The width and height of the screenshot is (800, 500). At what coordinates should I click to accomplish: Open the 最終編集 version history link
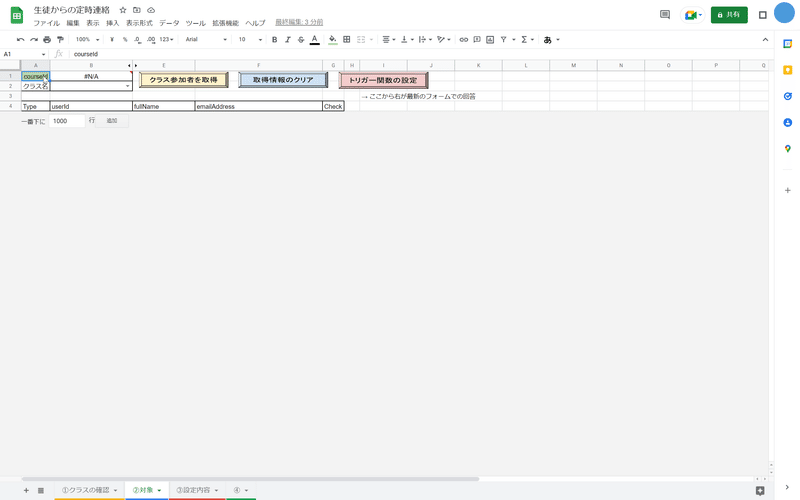[x=299, y=22]
